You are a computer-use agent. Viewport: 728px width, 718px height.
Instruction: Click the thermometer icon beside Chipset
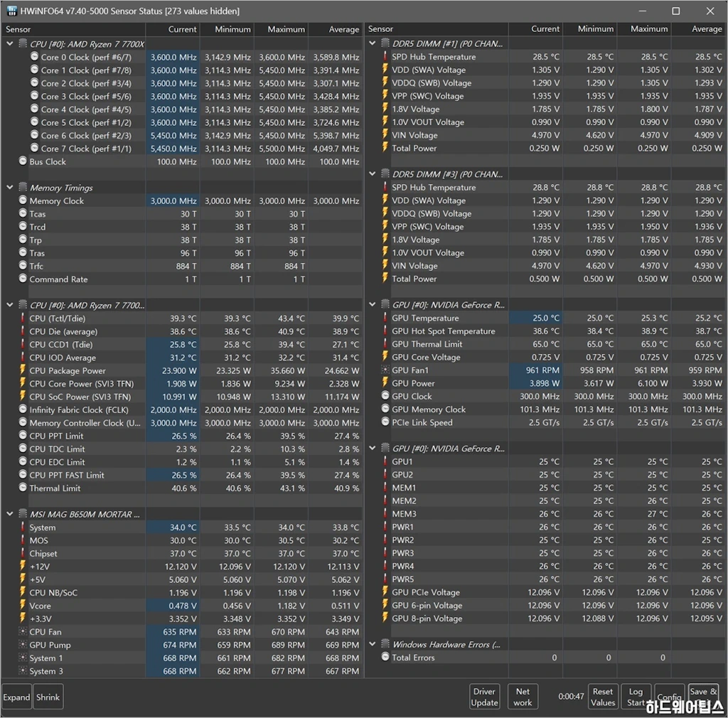(x=22, y=553)
